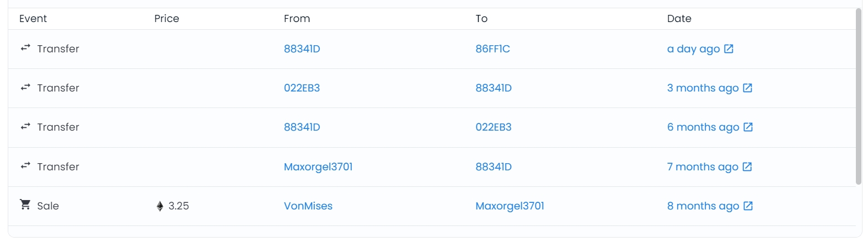Open external link icon for 'a day ago'

click(728, 49)
